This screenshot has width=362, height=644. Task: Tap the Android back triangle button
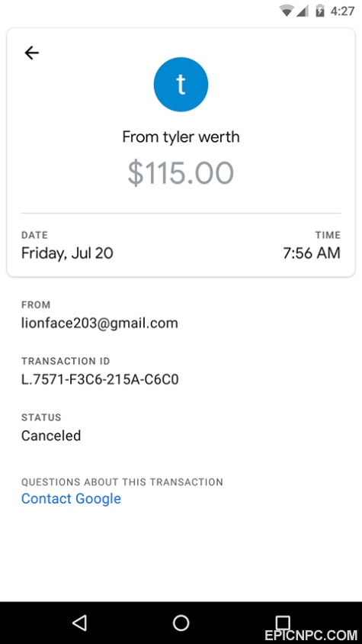[x=79, y=623]
